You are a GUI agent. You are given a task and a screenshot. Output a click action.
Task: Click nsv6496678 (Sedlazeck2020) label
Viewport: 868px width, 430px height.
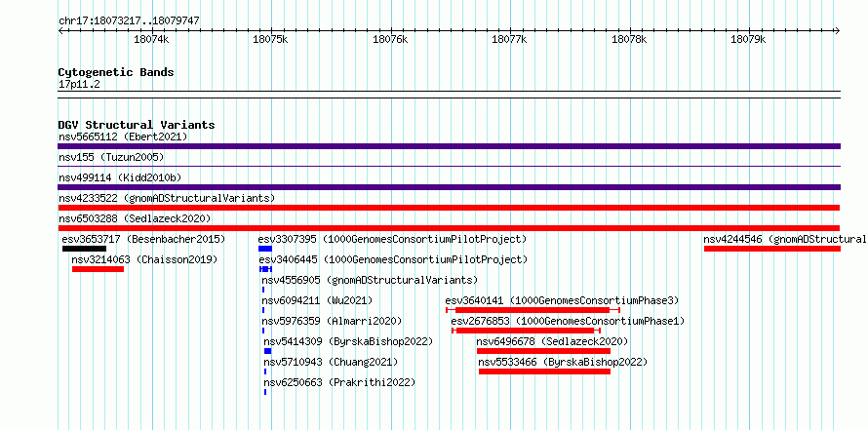pyautogui.click(x=552, y=341)
